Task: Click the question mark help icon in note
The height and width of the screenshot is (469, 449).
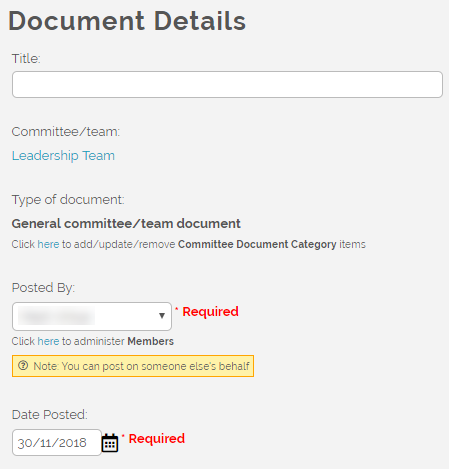Action: point(23,366)
